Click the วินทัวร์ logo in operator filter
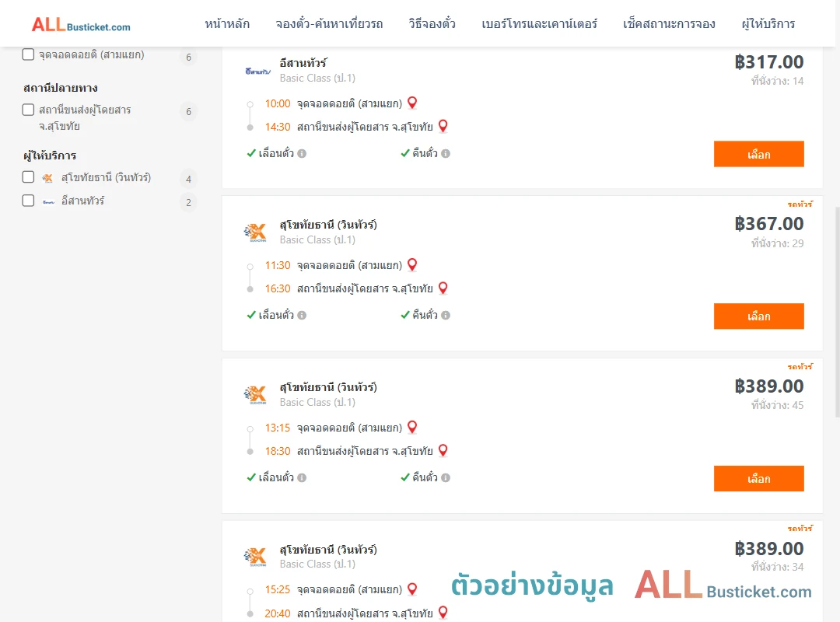Image resolution: width=840 pixels, height=622 pixels. point(47,178)
